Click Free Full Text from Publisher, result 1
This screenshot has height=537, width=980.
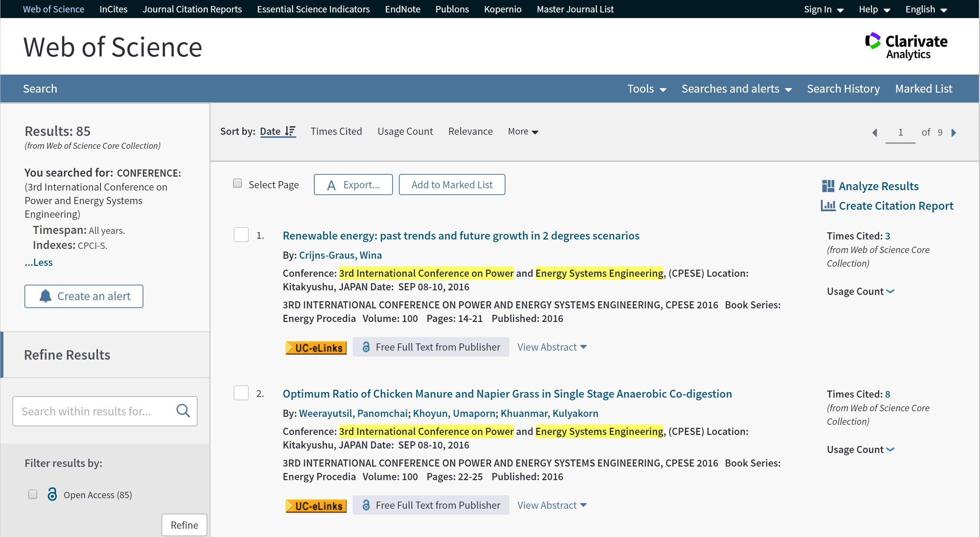(431, 347)
